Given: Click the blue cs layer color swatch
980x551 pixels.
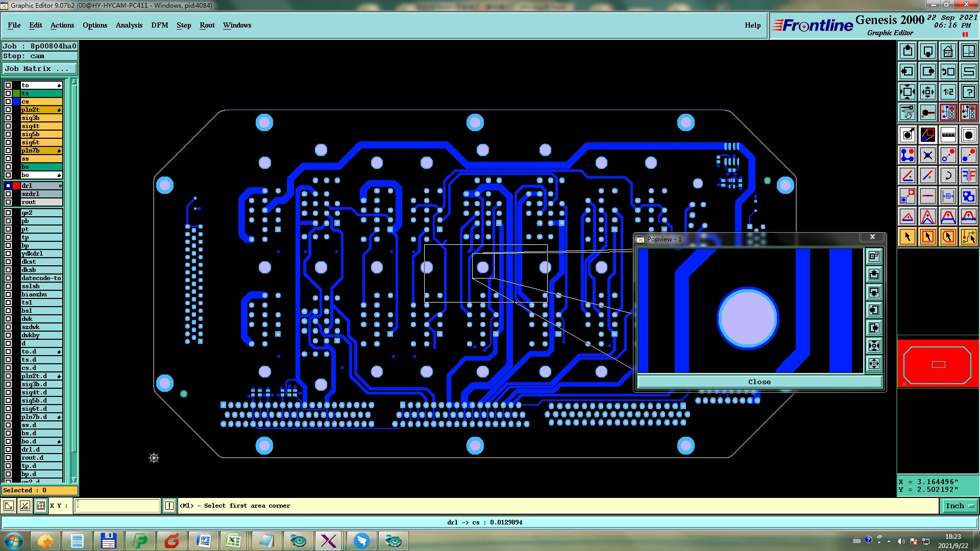Looking at the screenshot, I should 16,102.
